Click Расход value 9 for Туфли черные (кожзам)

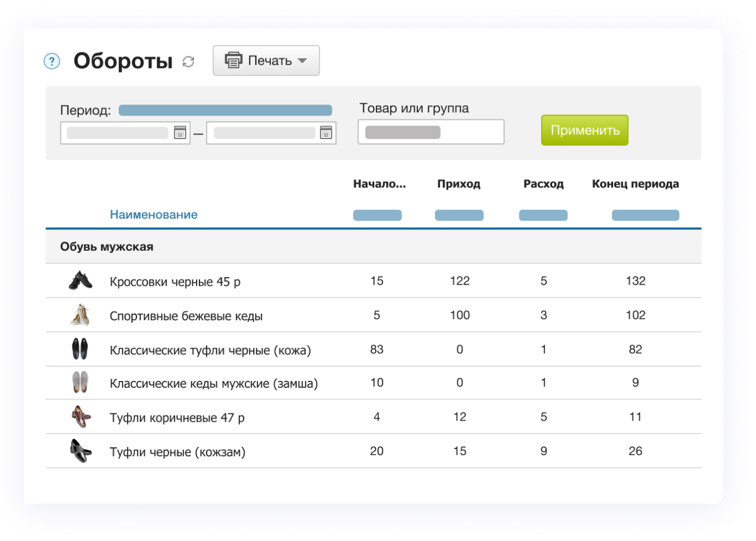point(543,451)
